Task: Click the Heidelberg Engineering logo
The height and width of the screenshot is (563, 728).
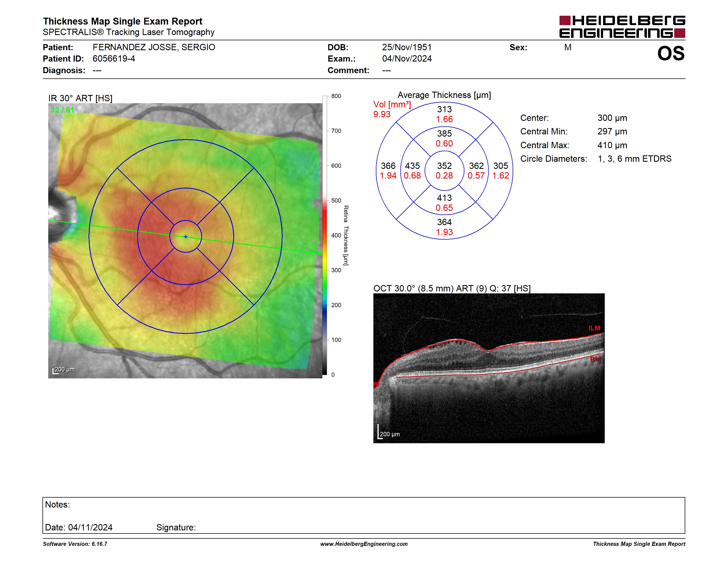Action: pyautogui.click(x=622, y=27)
